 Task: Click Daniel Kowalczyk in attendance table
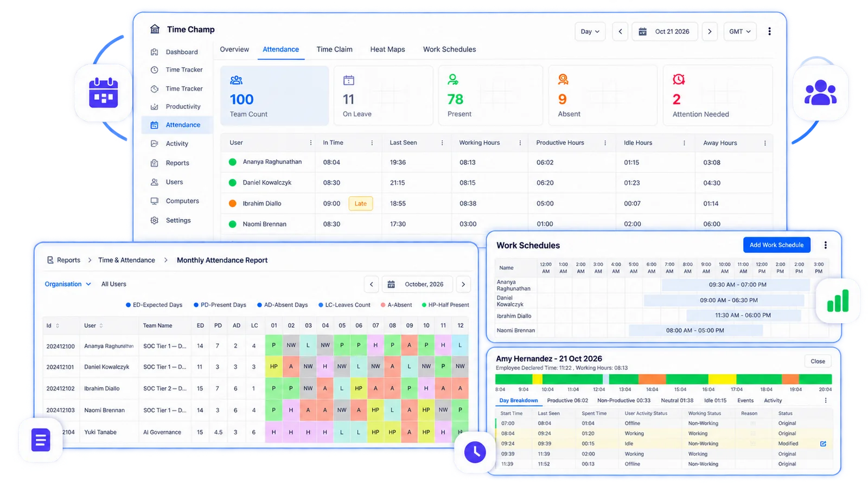tap(267, 183)
